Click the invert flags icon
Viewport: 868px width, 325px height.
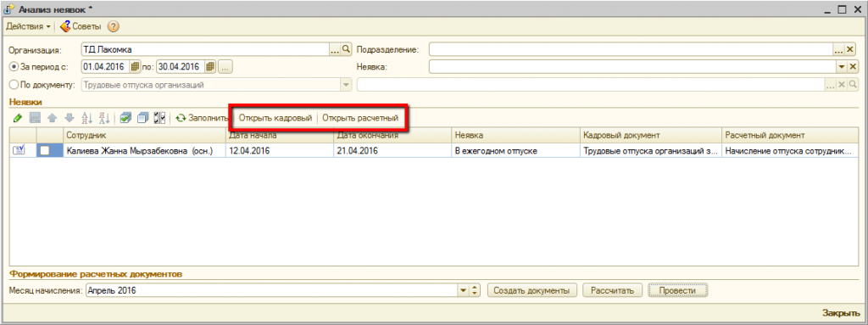(160, 118)
